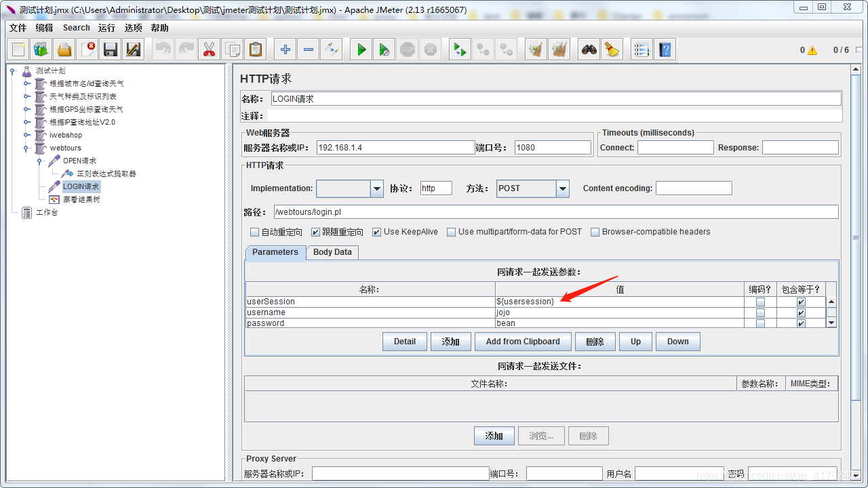This screenshot has height=488, width=868.
Task: Toggle the Use KeepAlive checkbox
Action: pyautogui.click(x=377, y=232)
